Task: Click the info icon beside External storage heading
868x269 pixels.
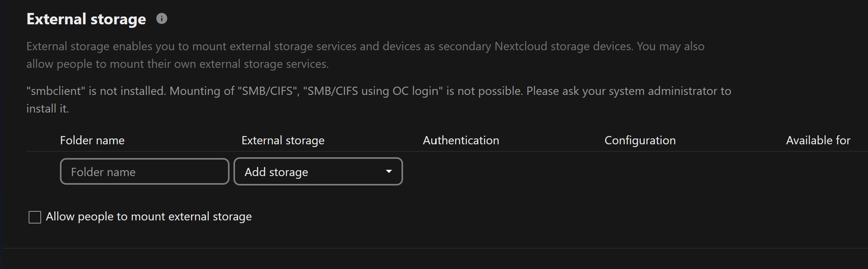Action: tap(161, 18)
